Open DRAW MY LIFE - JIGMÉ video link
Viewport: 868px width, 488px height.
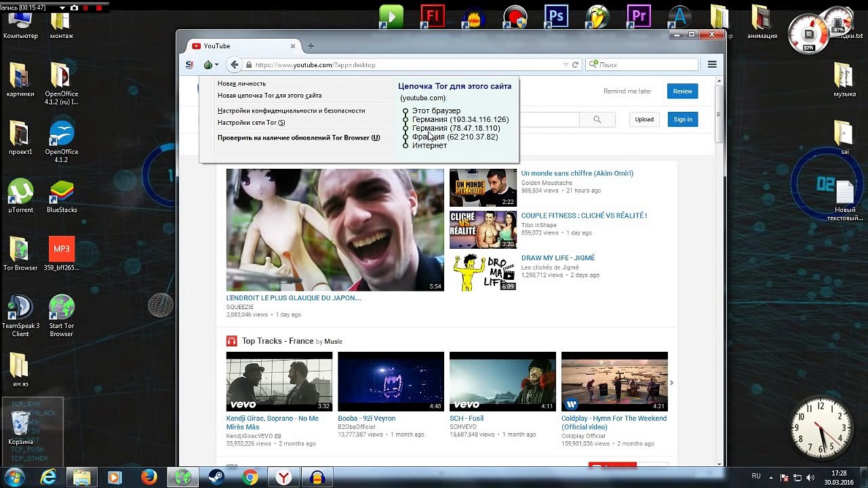pos(557,258)
